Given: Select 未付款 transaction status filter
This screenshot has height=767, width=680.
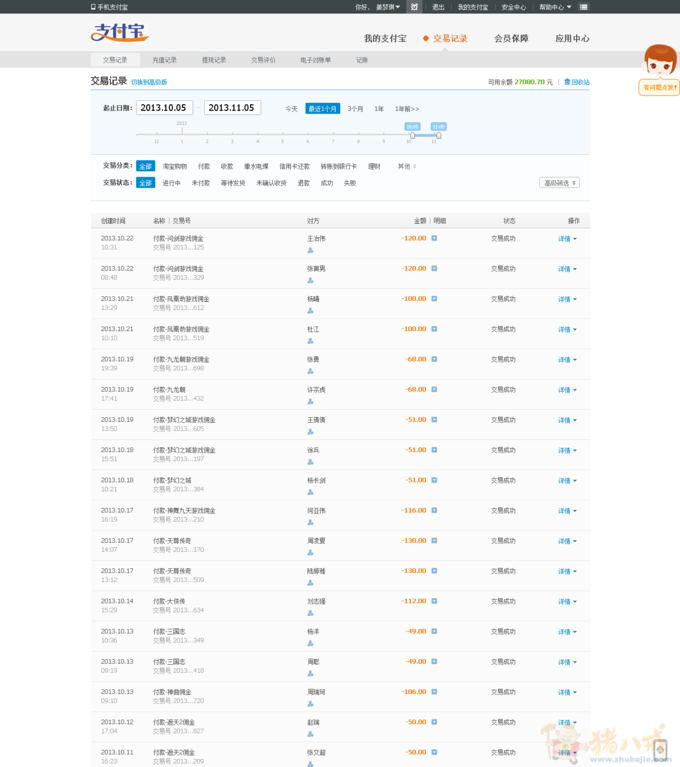Looking at the screenshot, I should click(201, 183).
